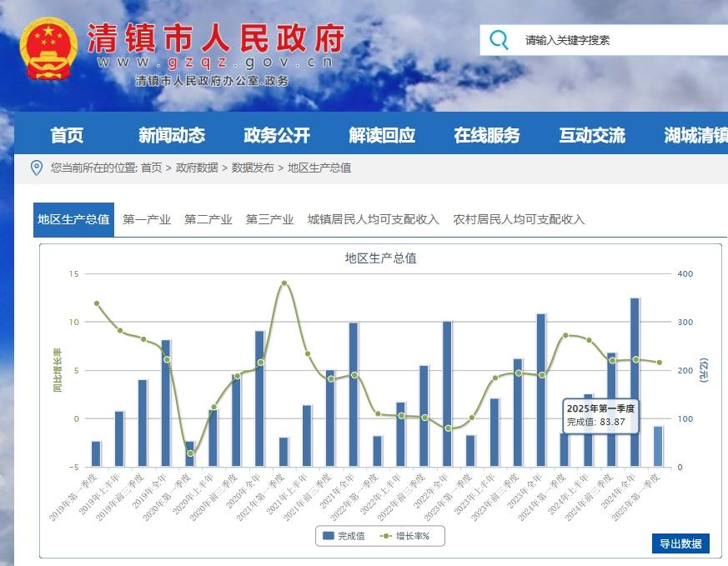Go to 首页 in breadcrumb
728x566 pixels.
(152, 168)
